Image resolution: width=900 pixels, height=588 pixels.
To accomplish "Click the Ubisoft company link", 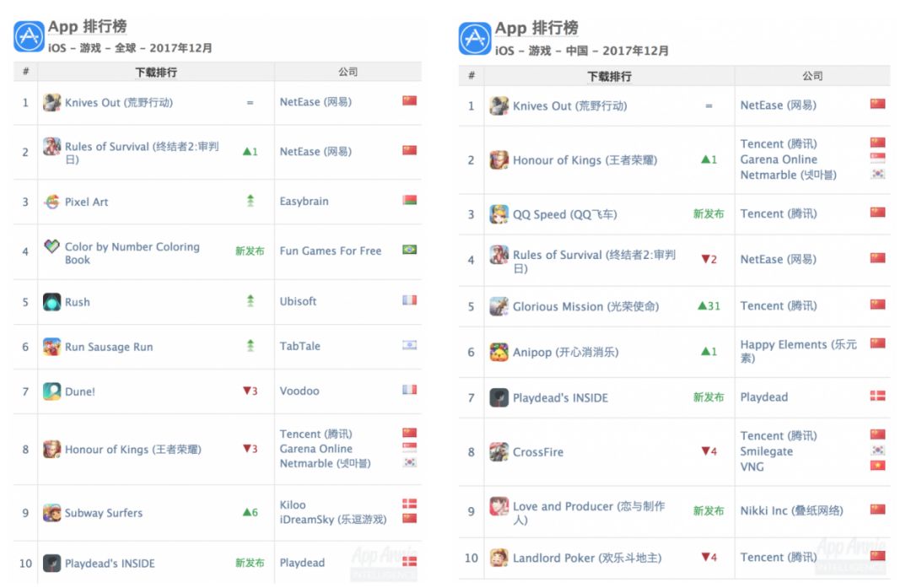I will (298, 301).
